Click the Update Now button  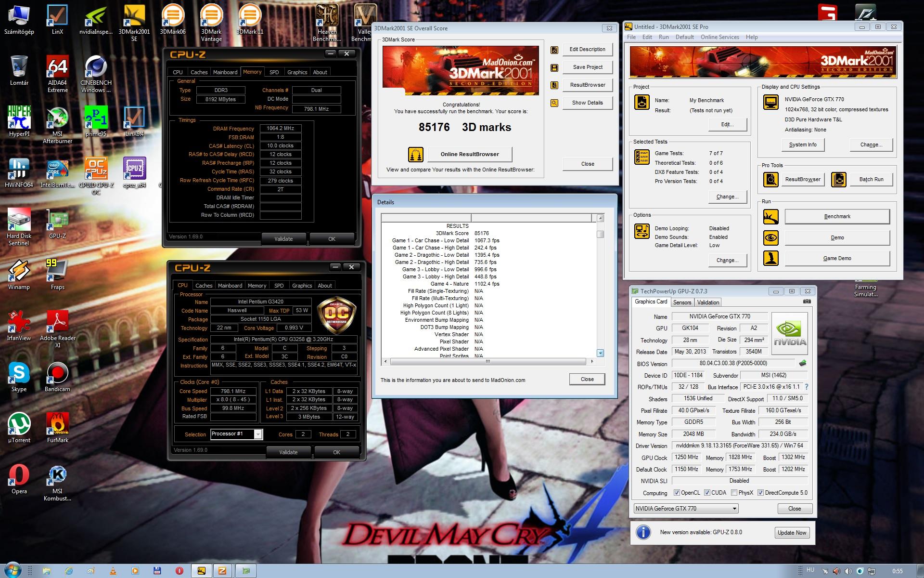coord(792,533)
